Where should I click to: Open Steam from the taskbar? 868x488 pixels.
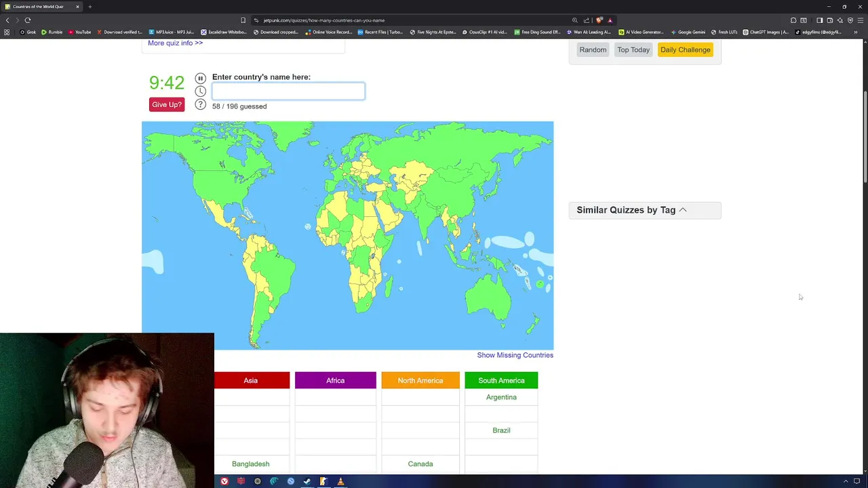[x=307, y=481]
